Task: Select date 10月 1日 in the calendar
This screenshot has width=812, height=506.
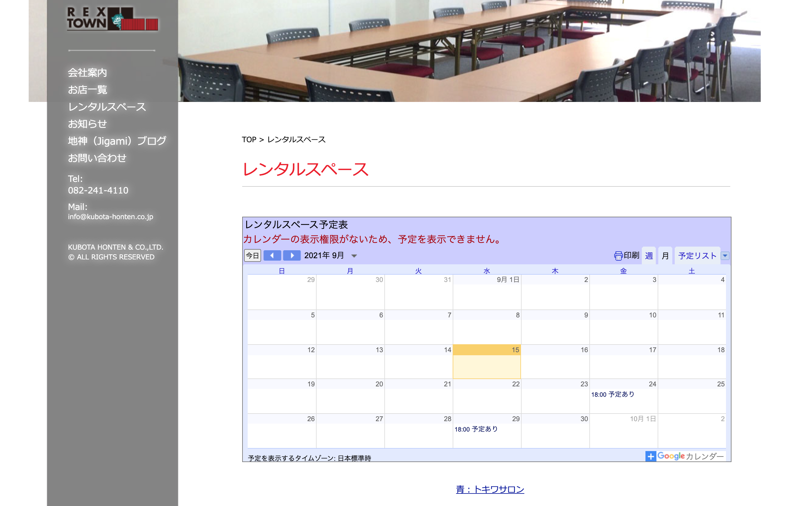Action: (x=642, y=419)
